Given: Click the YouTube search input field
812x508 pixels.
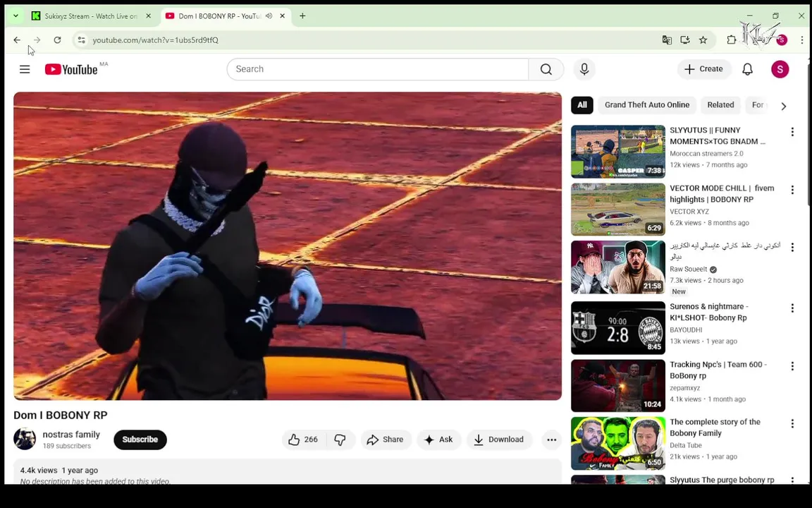Looking at the screenshot, I should (x=378, y=69).
